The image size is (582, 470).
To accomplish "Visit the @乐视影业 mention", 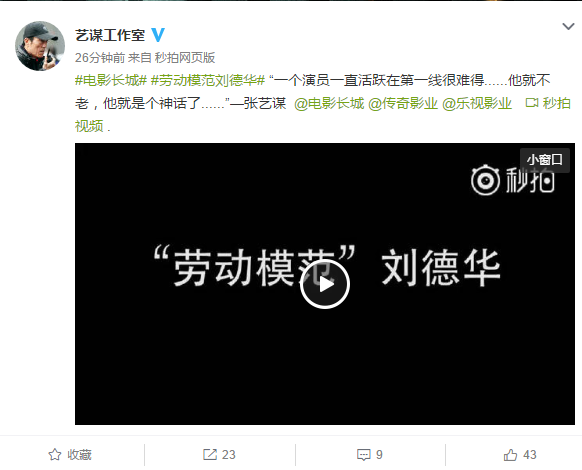I will click(x=477, y=104).
